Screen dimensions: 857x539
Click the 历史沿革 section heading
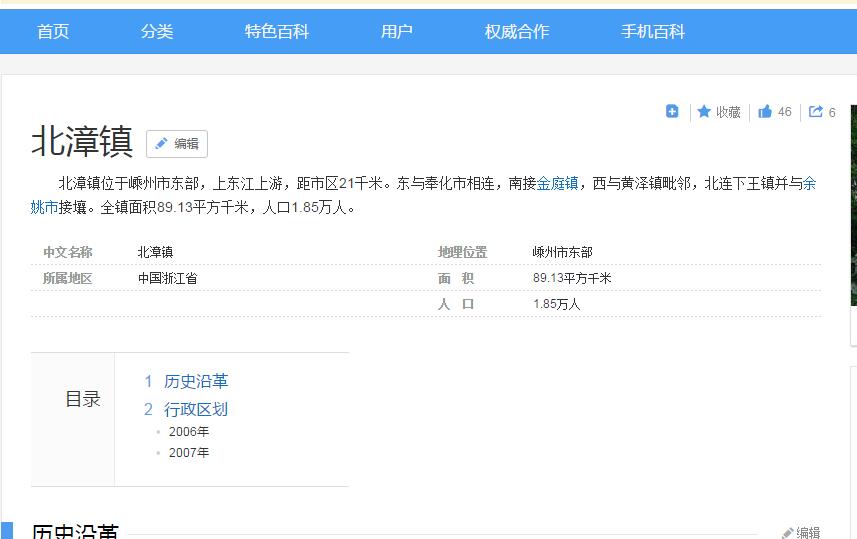75,531
